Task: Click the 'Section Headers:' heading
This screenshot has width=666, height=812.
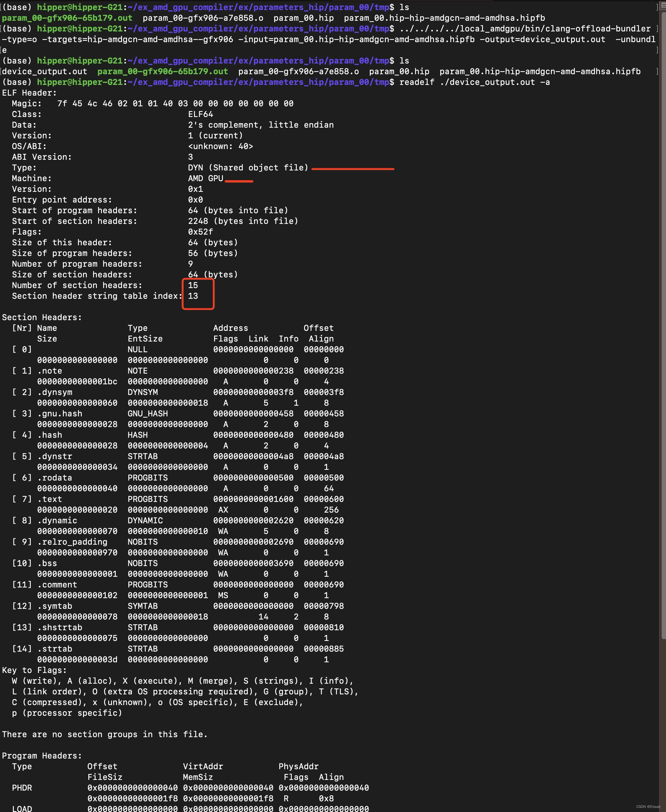Action: pyautogui.click(x=42, y=318)
